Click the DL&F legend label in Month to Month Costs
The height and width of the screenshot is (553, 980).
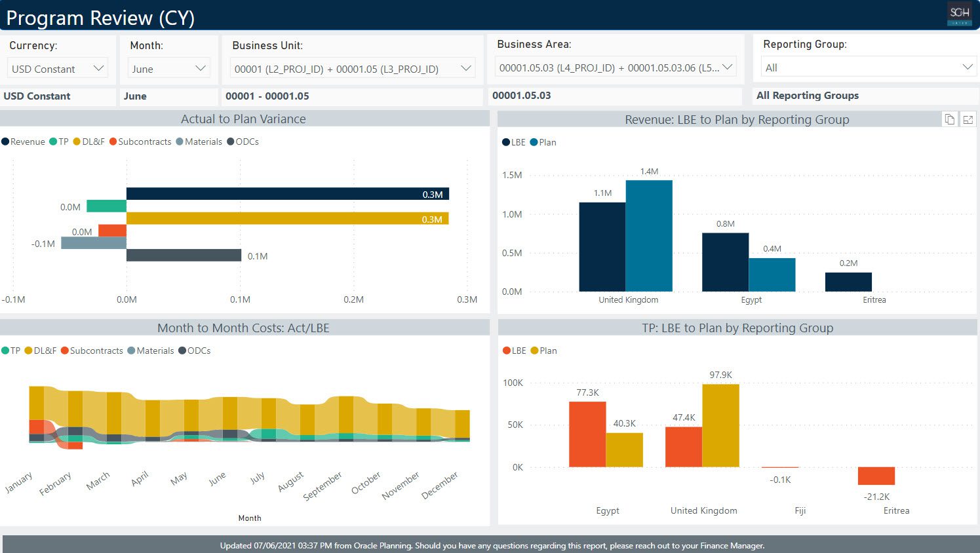pyautogui.click(x=45, y=351)
